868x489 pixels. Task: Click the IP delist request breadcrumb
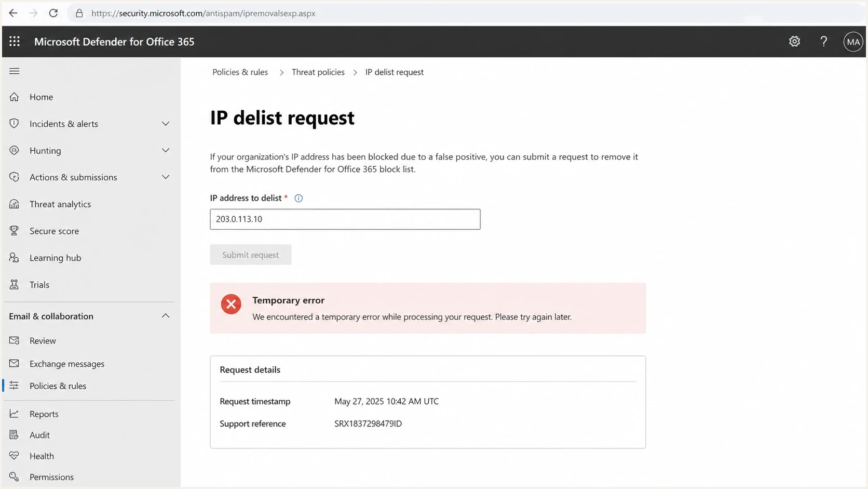pos(395,72)
